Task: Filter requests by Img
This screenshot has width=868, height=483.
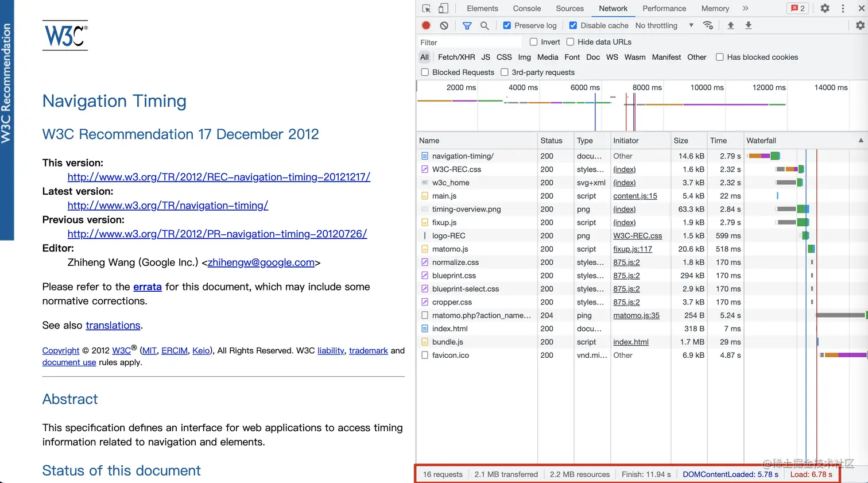Action: [x=525, y=57]
